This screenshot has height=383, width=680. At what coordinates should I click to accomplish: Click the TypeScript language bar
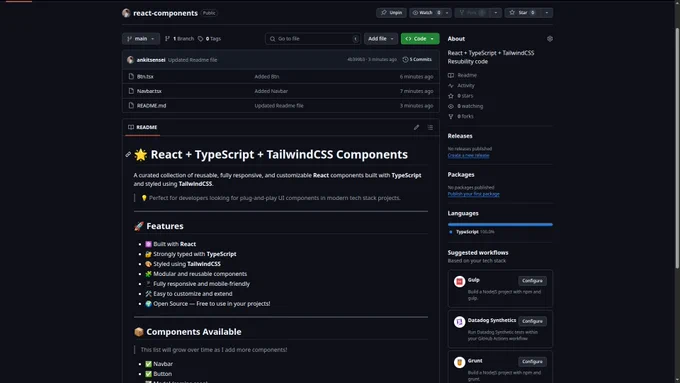tap(500, 225)
